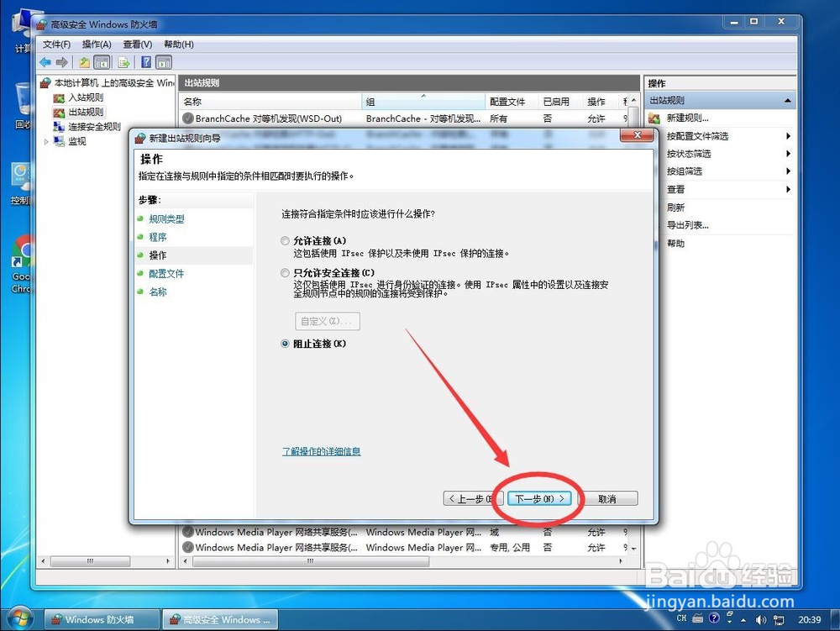Open the 监视 (Monitoring) node
The width and height of the screenshot is (840, 631).
(x=76, y=140)
